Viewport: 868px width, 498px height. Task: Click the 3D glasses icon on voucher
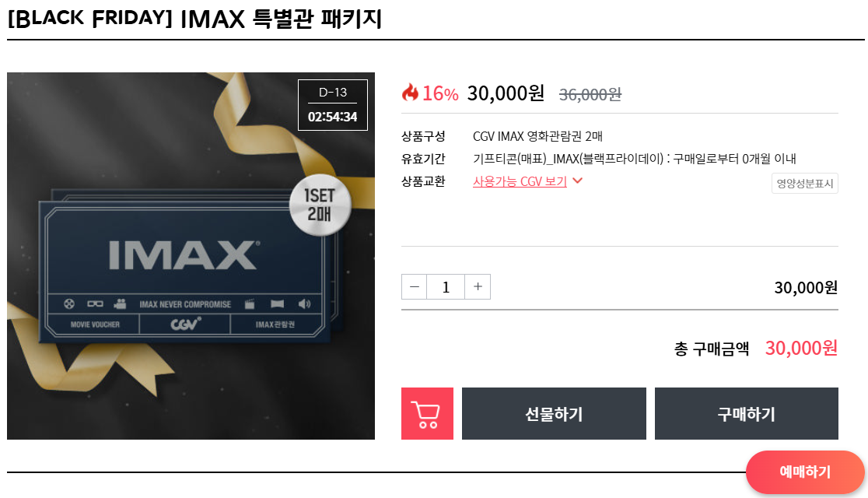[x=95, y=303]
